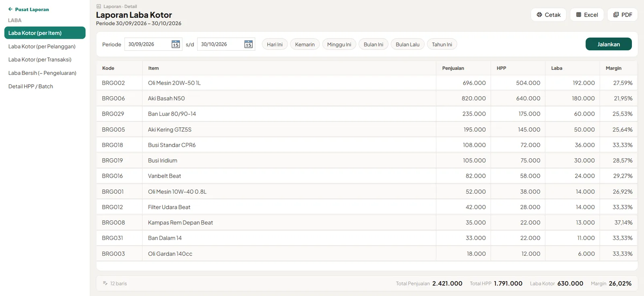Screen dimensions: 644x296
Task: Select the Aki Basah N50 row
Action: (x=367, y=98)
